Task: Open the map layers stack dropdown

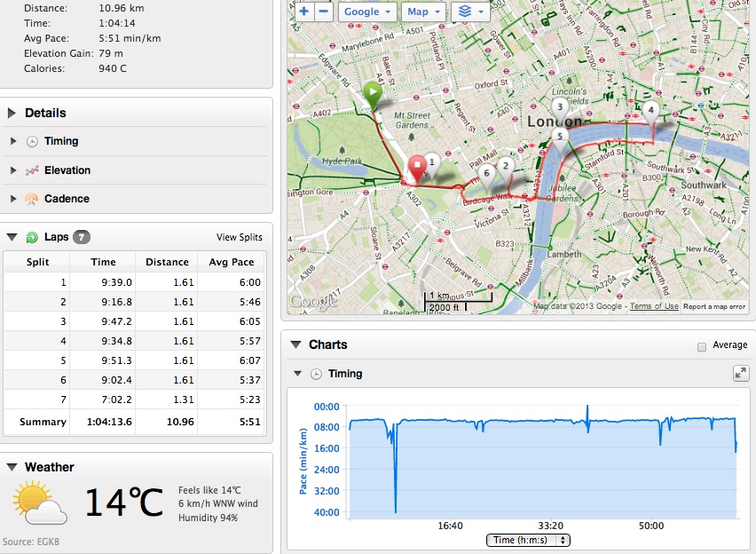Action: (x=469, y=12)
